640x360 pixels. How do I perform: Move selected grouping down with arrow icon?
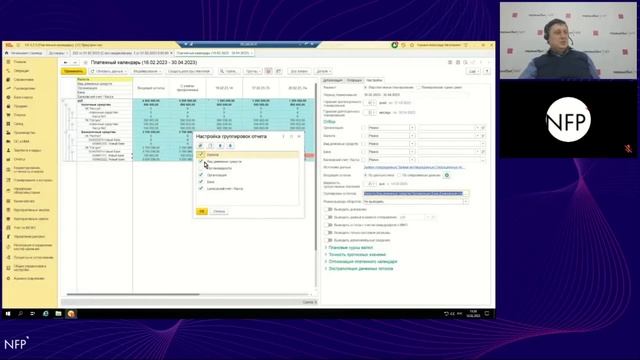tap(230, 146)
